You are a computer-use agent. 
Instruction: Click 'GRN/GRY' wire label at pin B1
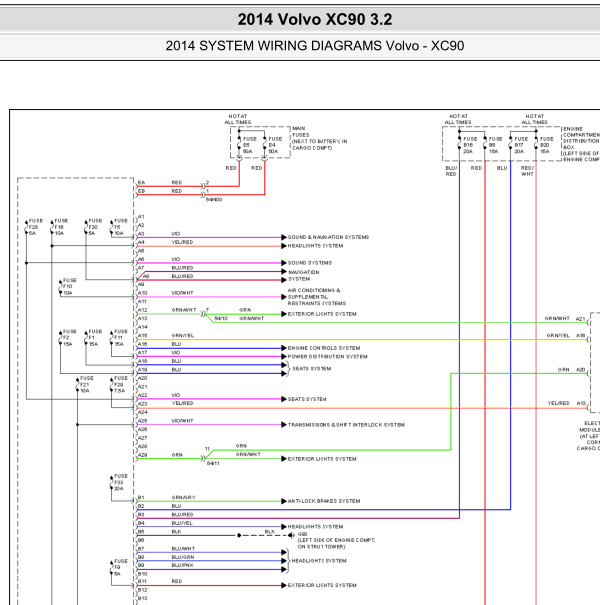pyautogui.click(x=183, y=497)
